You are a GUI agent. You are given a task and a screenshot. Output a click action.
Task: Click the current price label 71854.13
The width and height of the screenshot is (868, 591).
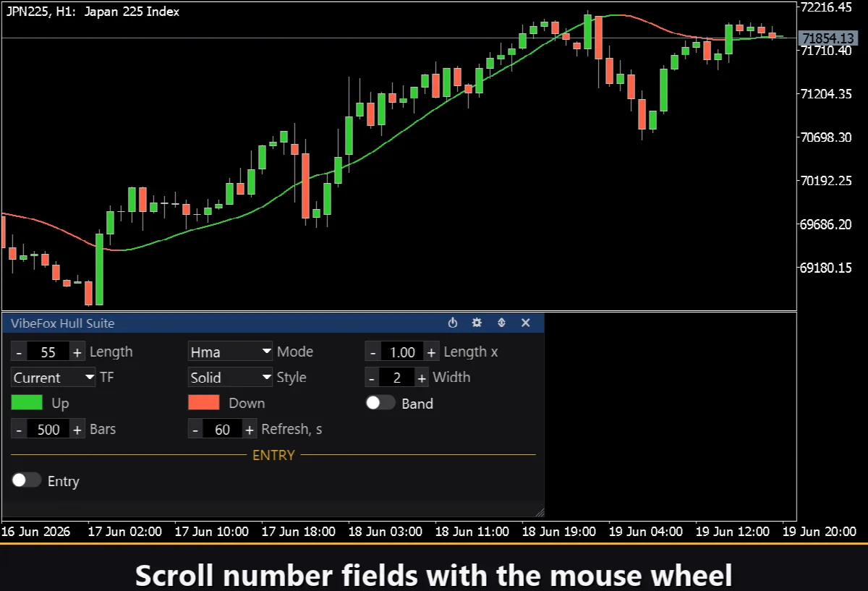828,38
